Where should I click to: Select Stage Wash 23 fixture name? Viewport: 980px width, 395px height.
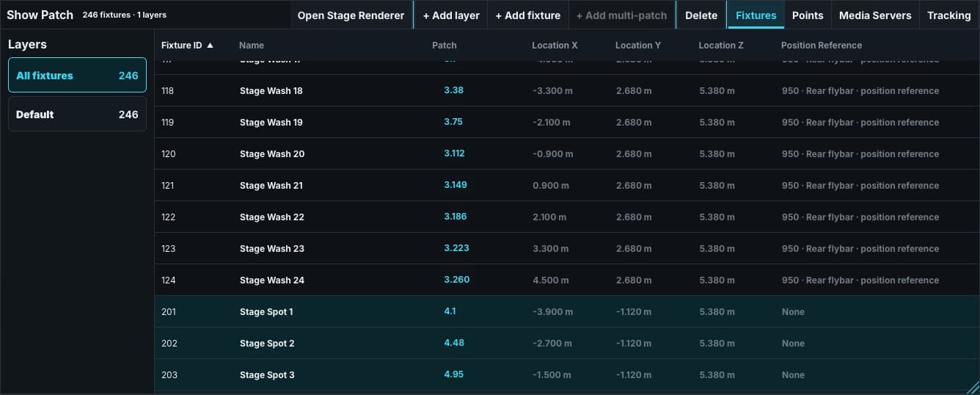[x=272, y=249]
